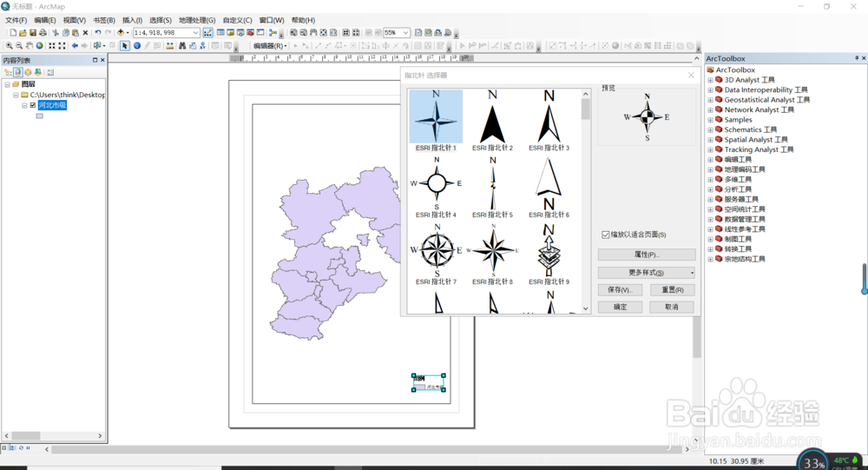Viewport: 868px width, 470px height.
Task: Click the Undo arrow icon
Action: (x=98, y=33)
